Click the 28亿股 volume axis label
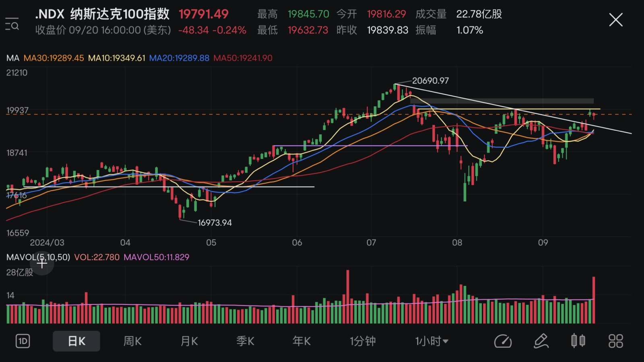The height and width of the screenshot is (362, 644). tap(20, 272)
